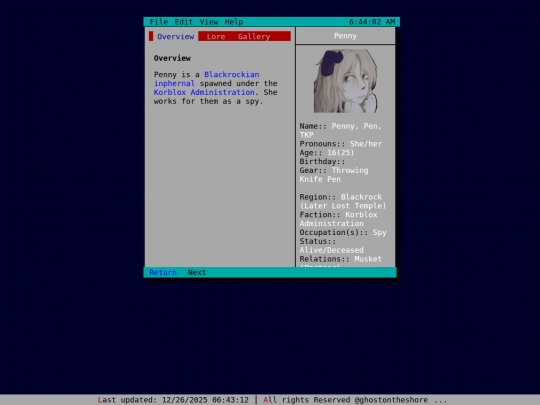
Task: Follow the Blackrockian link
Action: pyautogui.click(x=231, y=74)
